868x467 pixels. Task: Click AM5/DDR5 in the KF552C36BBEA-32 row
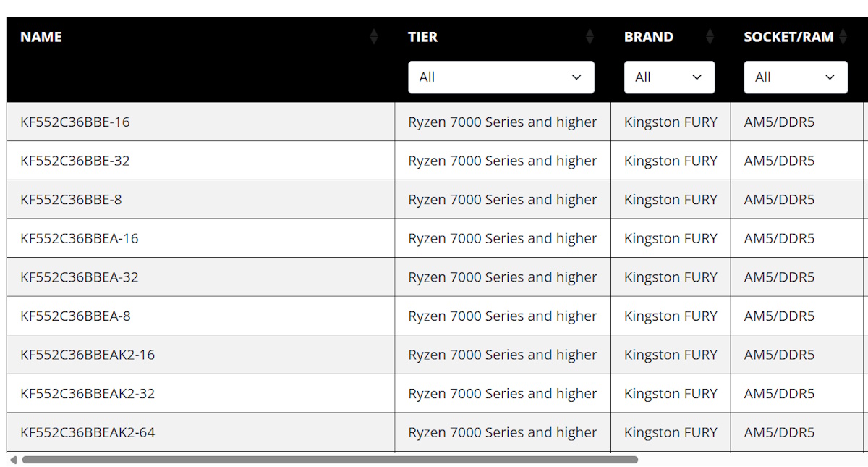[779, 277]
